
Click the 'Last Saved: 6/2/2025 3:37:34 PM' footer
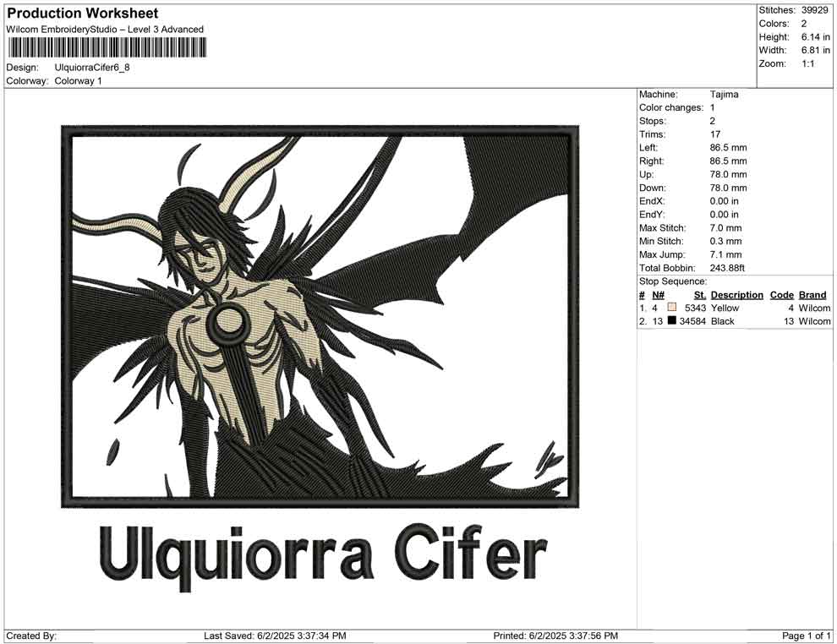coord(275,636)
